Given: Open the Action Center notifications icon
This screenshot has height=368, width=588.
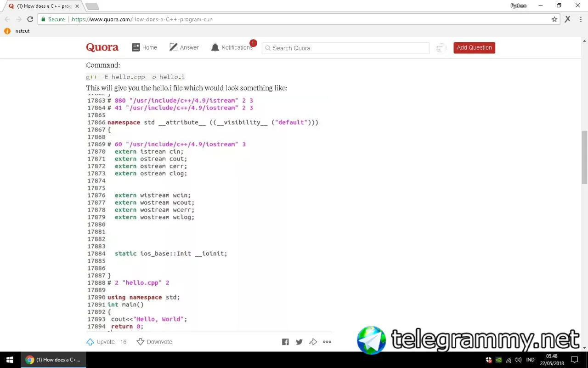Looking at the screenshot, I should pos(574,360).
